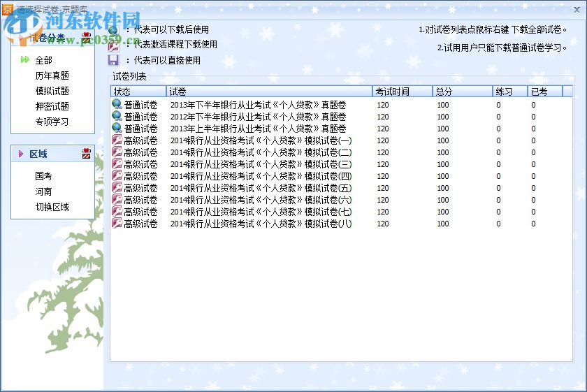The width and height of the screenshot is (587, 392).
Task: Sort by 总分 column header
Action: tap(463, 92)
